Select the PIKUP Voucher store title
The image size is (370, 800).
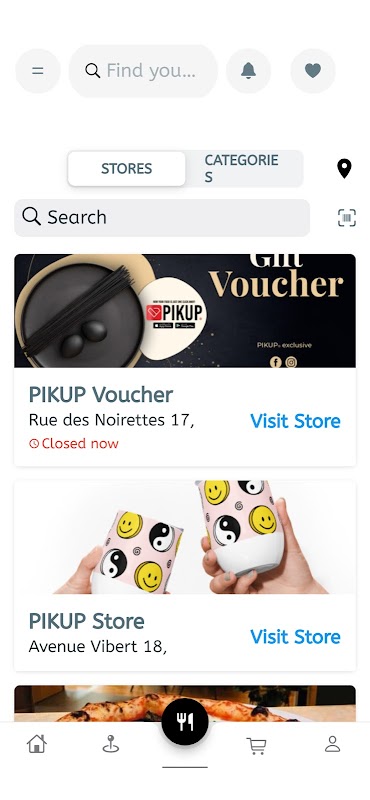101,394
